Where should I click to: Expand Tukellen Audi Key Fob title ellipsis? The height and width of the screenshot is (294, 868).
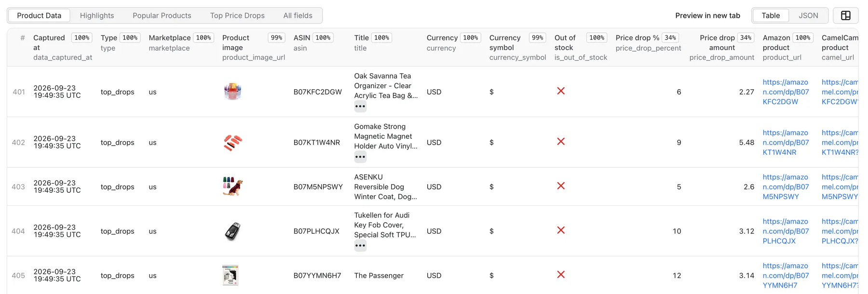[x=360, y=246]
